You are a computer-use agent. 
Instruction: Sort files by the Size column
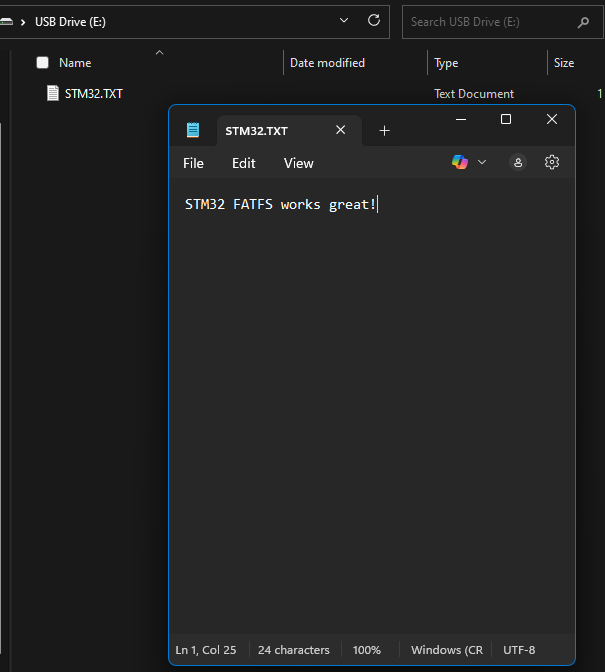(564, 63)
